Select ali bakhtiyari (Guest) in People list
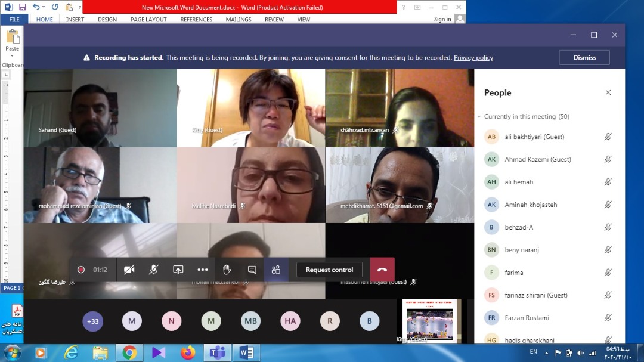Viewport: 644px width, 362px height. [549, 137]
